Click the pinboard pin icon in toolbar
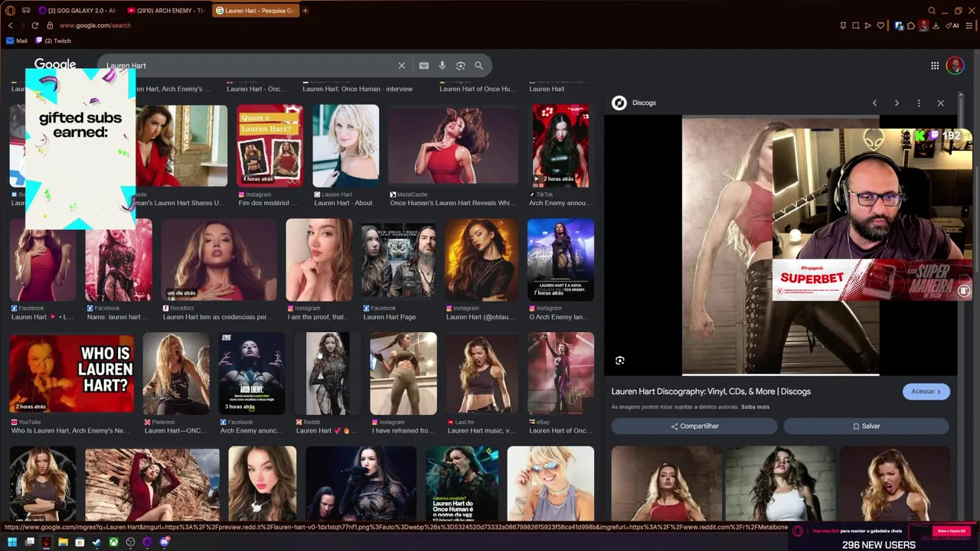 843,25
